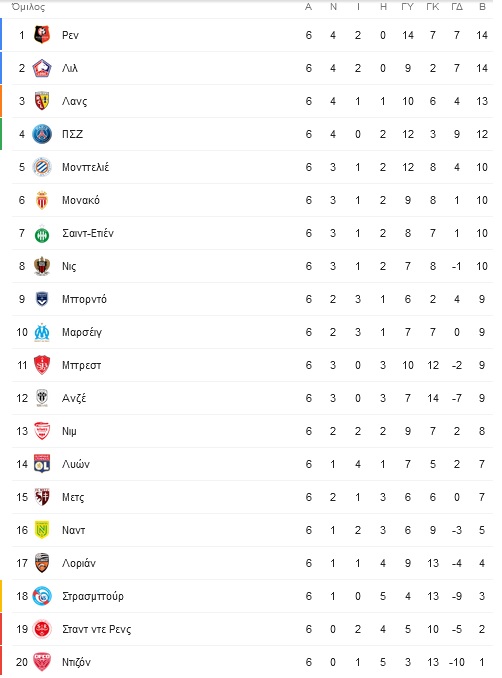Screen dimensions: 502x678
Task: Click the Μονακό club crest
Action: pos(42,200)
